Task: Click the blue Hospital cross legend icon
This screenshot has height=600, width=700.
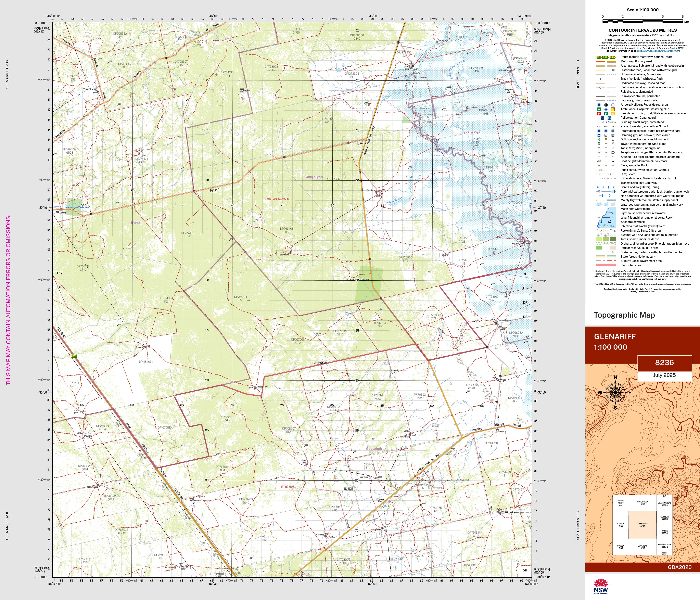Action: [606, 109]
